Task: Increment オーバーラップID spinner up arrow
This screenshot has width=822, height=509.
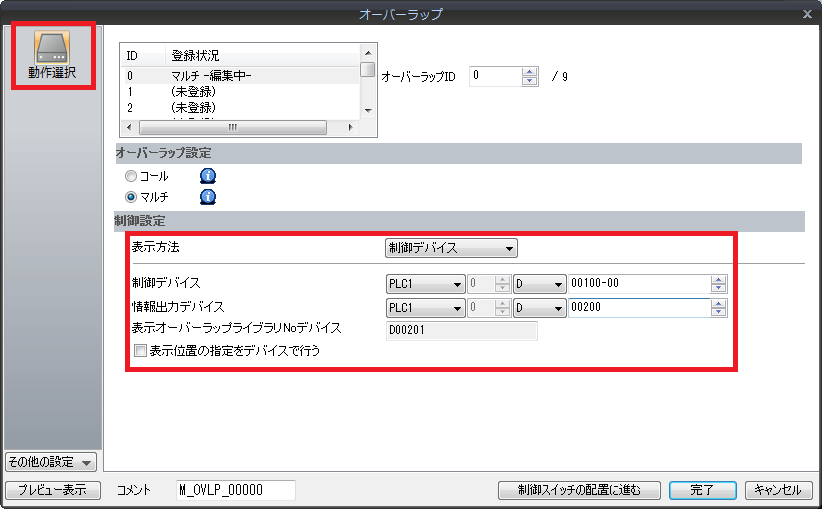Action: [x=530, y=71]
